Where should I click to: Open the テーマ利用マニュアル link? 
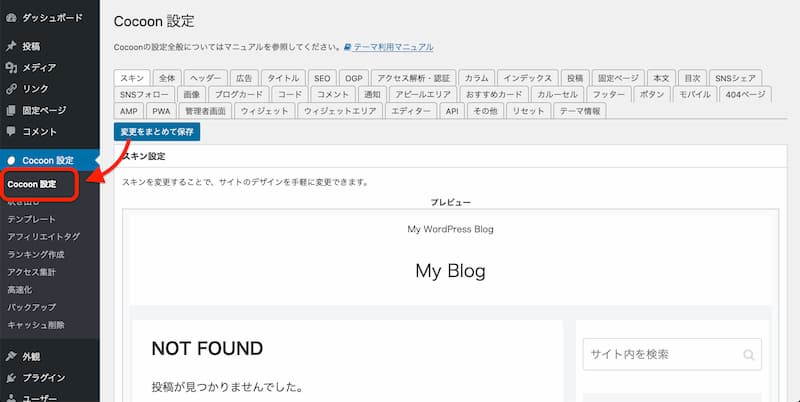click(x=393, y=47)
